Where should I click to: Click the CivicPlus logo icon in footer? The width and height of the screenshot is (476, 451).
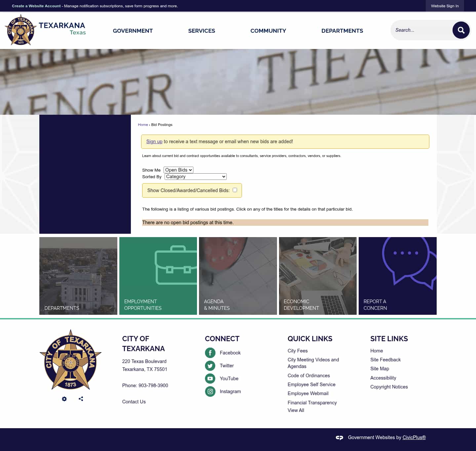coord(339,437)
